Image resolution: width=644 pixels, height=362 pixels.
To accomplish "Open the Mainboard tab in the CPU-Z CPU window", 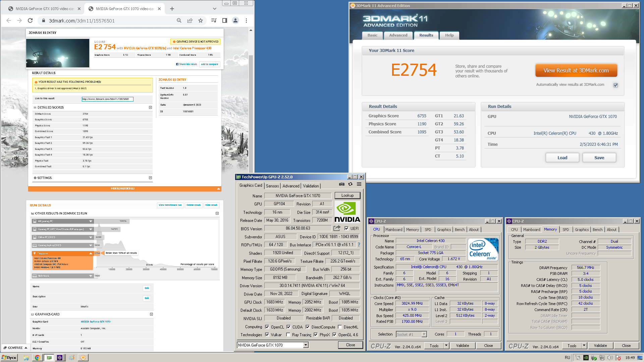I will (393, 230).
